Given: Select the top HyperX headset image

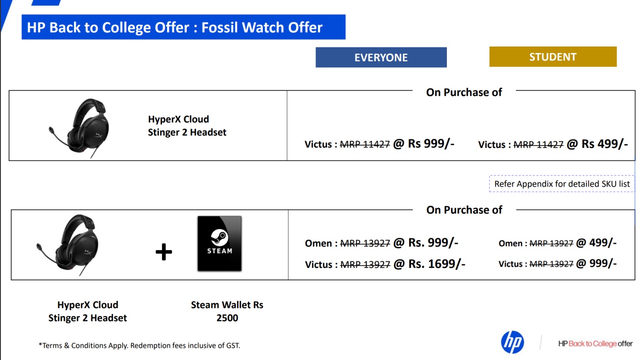Looking at the screenshot, I should 79,128.
